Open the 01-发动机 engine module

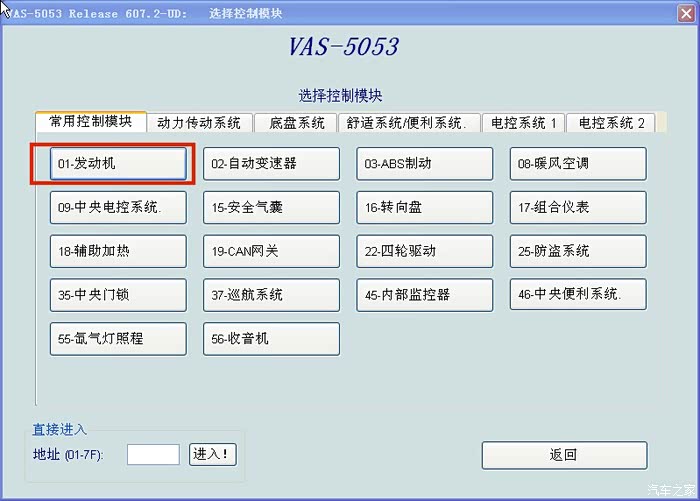[118, 164]
